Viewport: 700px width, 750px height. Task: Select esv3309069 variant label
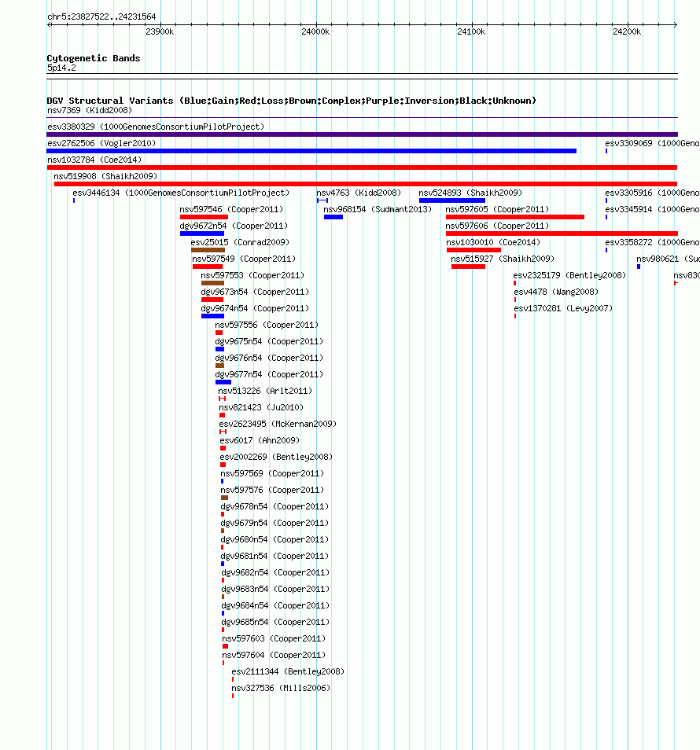pyautogui.click(x=652, y=144)
